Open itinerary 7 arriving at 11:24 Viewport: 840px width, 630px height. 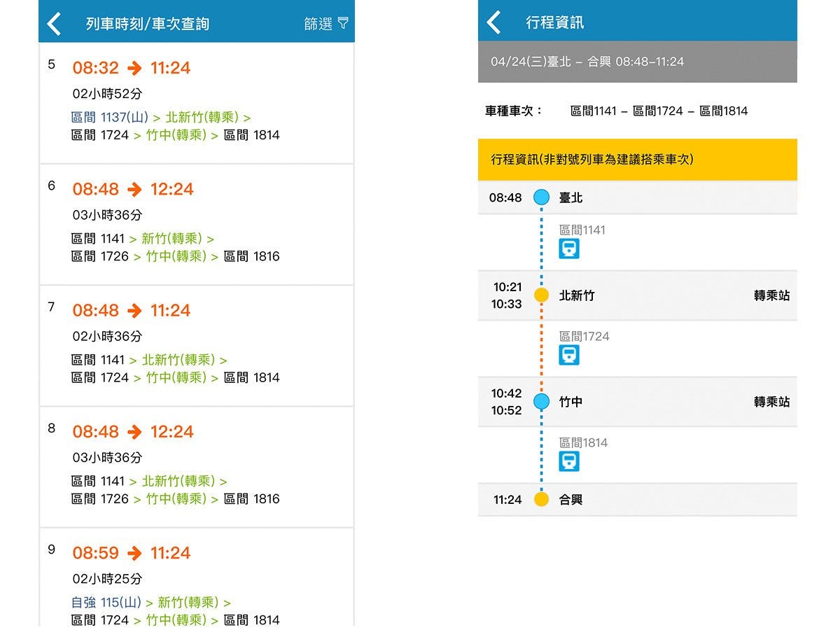(x=196, y=345)
